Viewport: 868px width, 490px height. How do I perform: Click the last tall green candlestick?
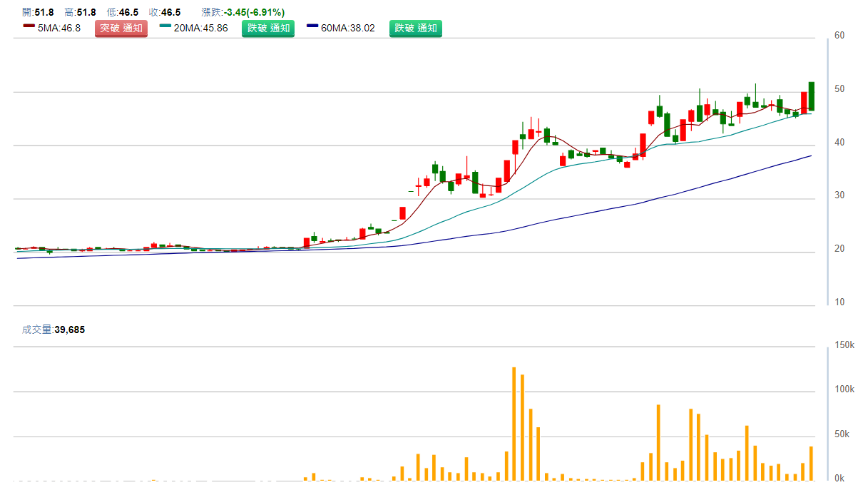(x=812, y=96)
